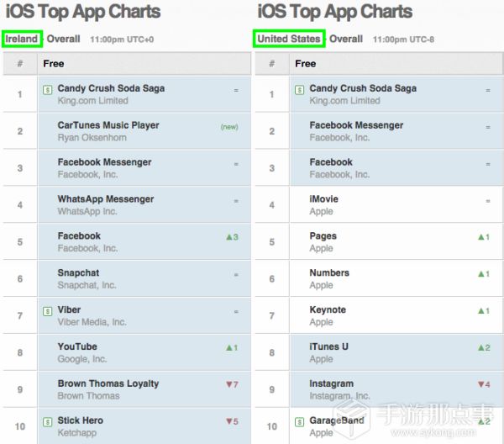The image size is (504, 444).
Task: Open the Ireland country selector
Action: click(22, 39)
